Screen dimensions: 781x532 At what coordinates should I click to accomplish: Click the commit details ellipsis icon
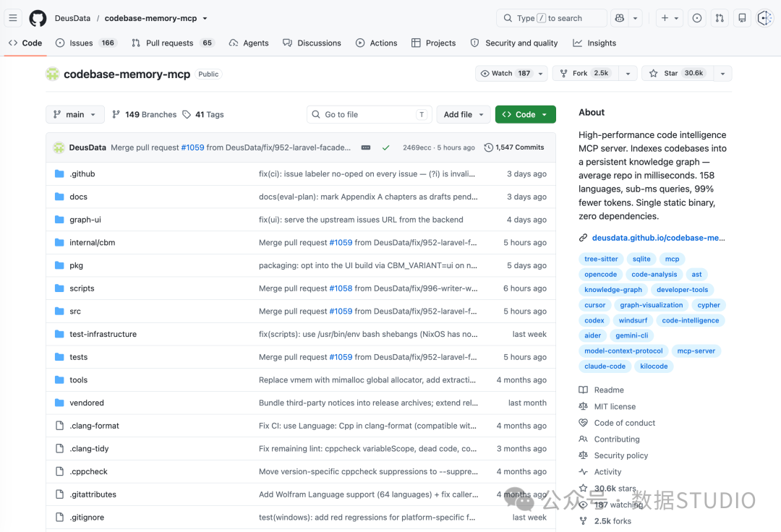coord(366,147)
